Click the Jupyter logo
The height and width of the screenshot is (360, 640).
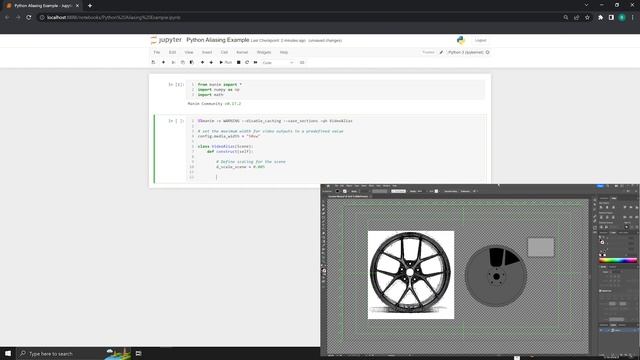(x=166, y=40)
